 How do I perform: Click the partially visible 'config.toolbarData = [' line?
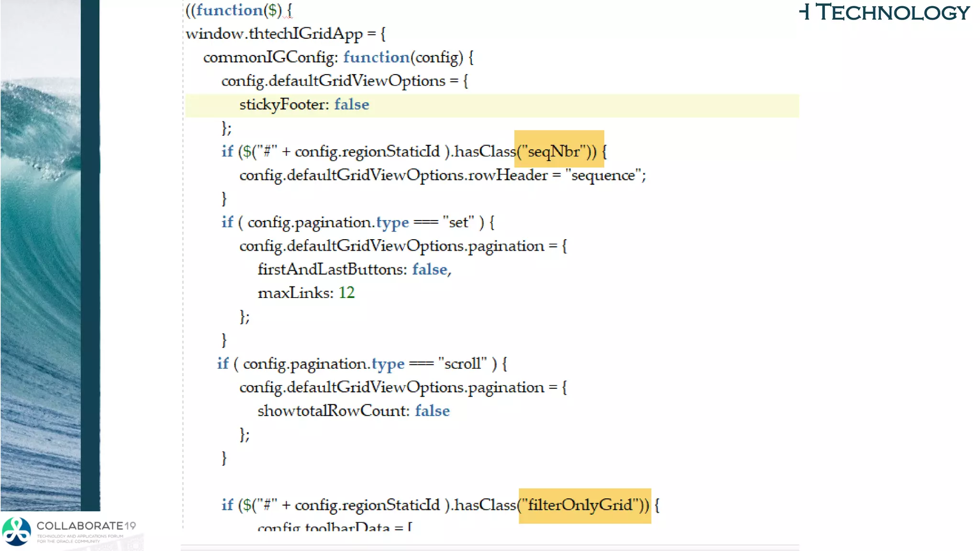[335, 526]
